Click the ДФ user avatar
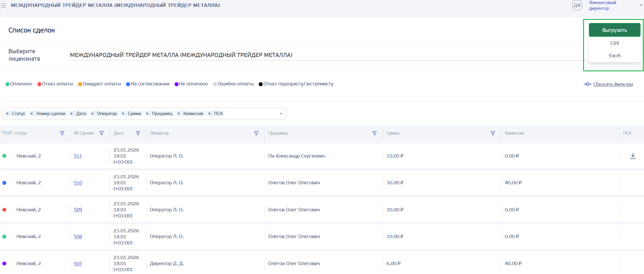Screen dimensions: 644x274 (577, 5)
